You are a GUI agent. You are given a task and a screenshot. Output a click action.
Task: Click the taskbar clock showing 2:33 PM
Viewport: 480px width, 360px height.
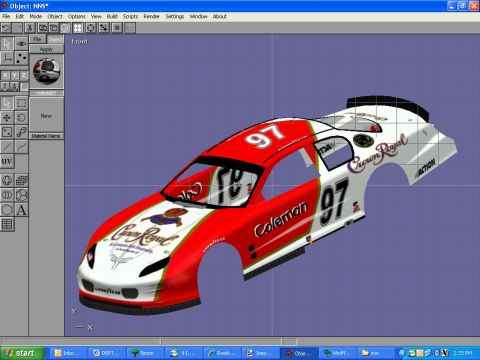pos(462,353)
